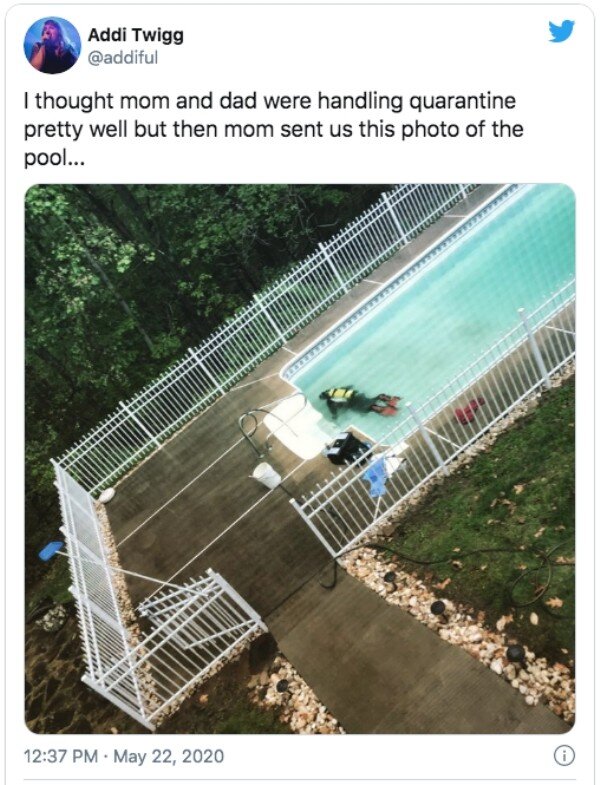Image resolution: width=600 pixels, height=785 pixels.
Task: Click the May 22, 2020 date
Action: click(x=169, y=756)
